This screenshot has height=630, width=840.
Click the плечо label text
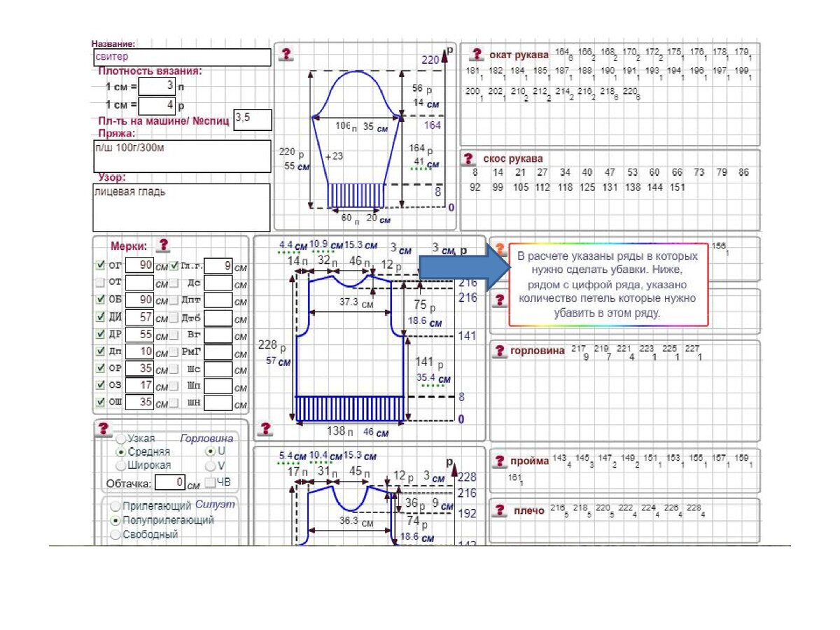point(528,511)
